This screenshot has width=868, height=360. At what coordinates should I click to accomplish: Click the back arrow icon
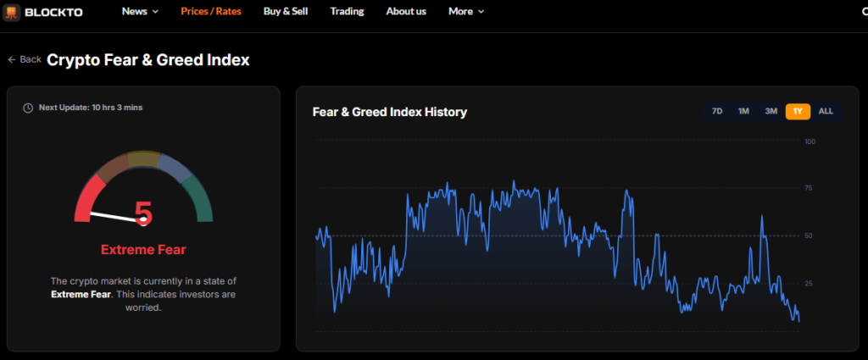point(12,59)
